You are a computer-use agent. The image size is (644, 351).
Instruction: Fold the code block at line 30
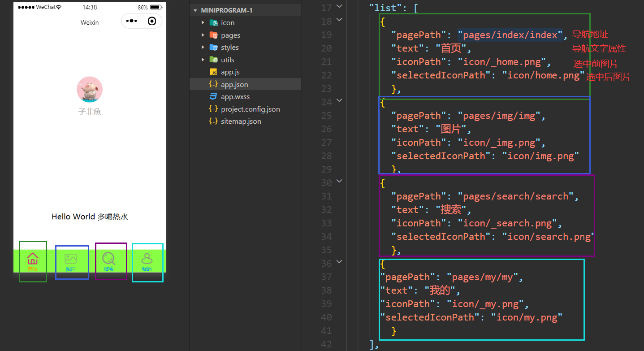[x=339, y=181]
